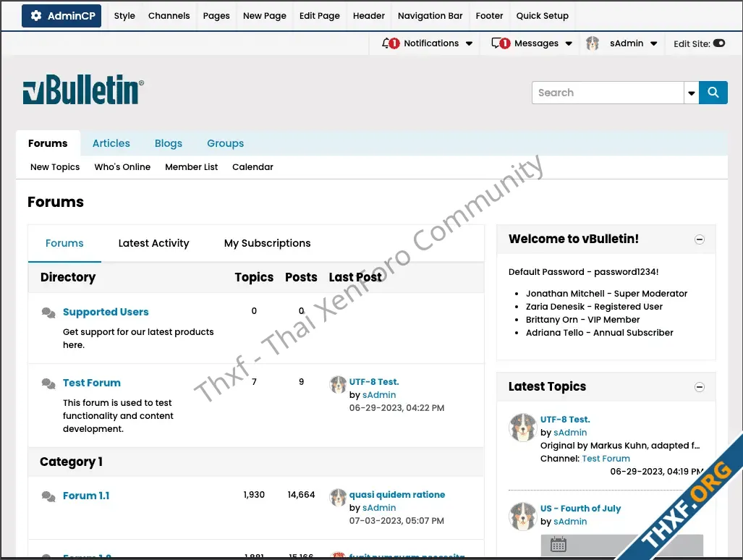Open the sAdmin user menu arrow
The width and height of the screenshot is (743, 560).
pyautogui.click(x=653, y=43)
